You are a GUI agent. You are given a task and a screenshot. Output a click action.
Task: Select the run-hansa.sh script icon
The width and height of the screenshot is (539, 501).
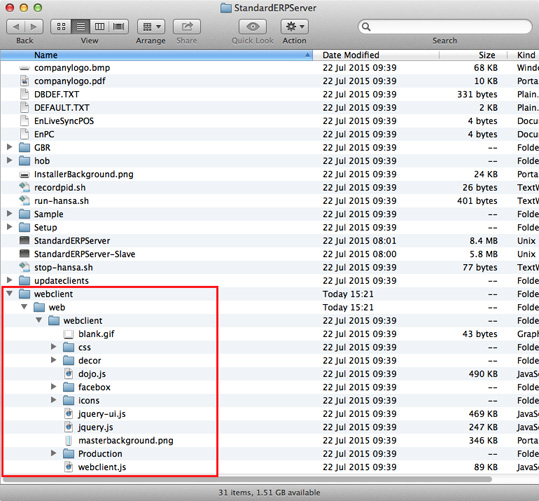tap(24, 201)
